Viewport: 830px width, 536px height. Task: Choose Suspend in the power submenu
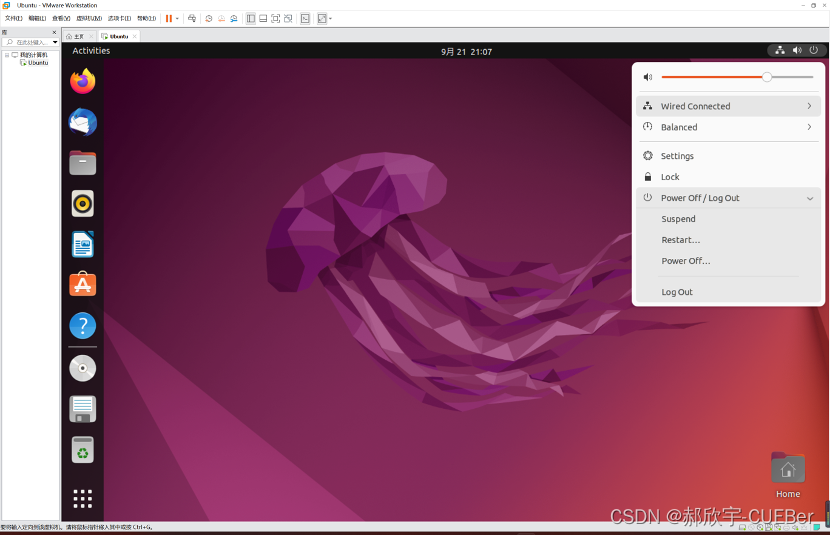[x=728, y=219]
